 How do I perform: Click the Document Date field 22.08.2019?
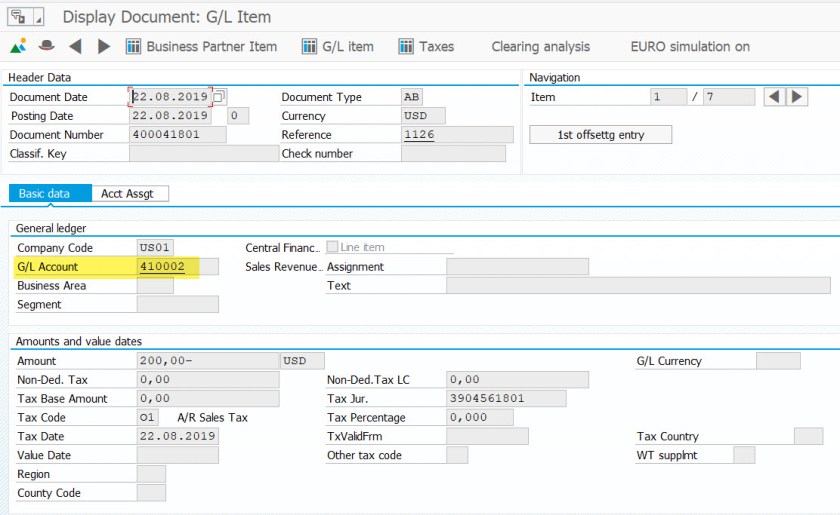[x=170, y=96]
